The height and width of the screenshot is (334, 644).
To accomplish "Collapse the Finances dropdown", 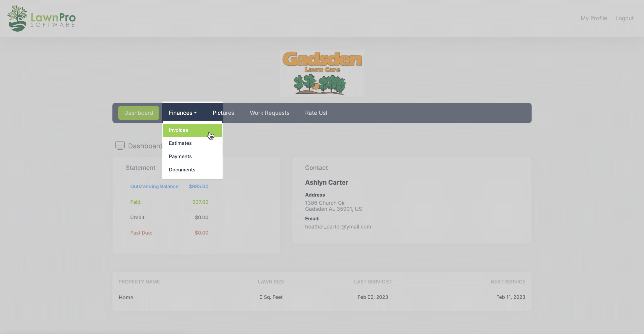I will pos(183,113).
